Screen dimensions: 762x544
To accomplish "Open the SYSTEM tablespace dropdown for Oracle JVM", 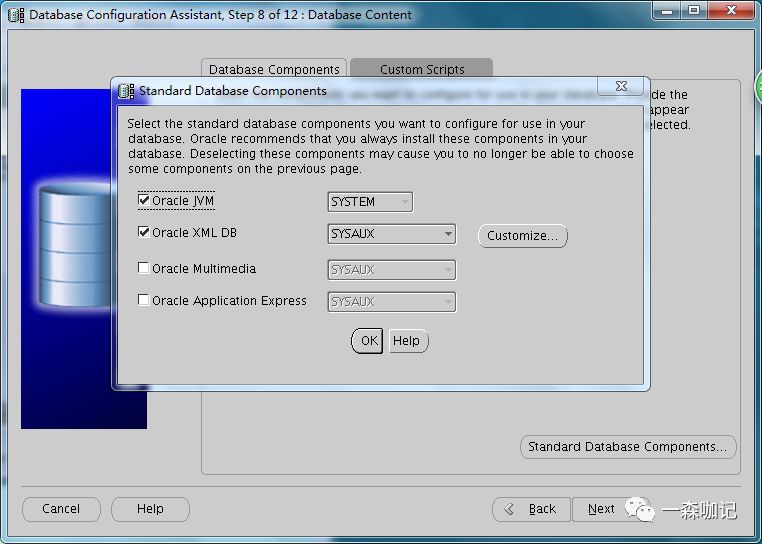I will (x=370, y=202).
